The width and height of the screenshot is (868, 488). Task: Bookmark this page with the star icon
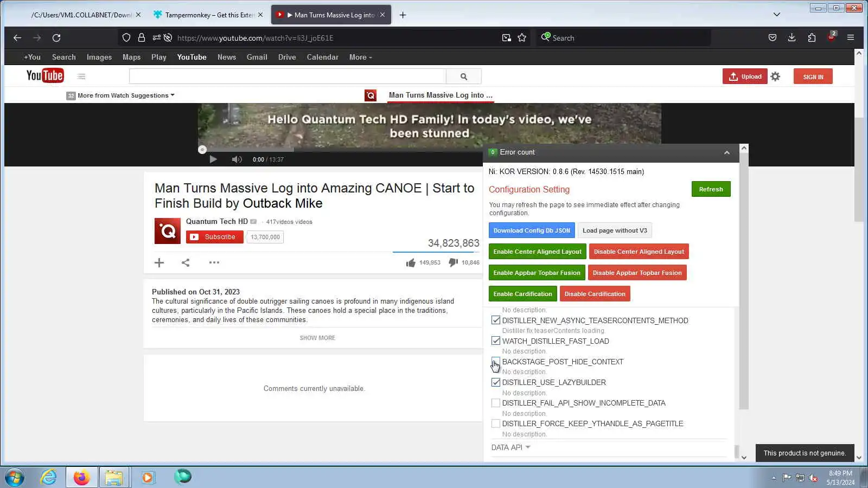(522, 38)
